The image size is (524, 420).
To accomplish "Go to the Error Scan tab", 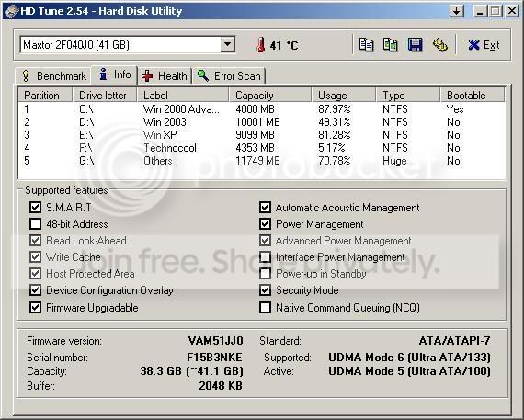I will (229, 76).
